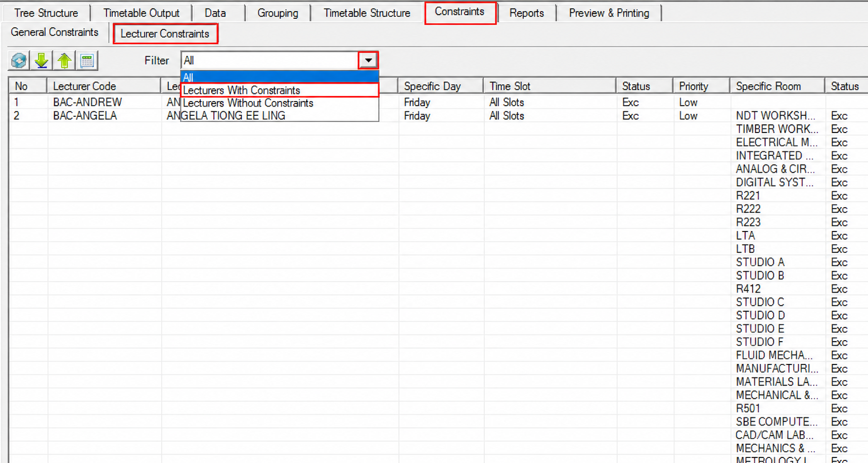Viewport: 868px width, 463px height.
Task: Select the CAD/CAM LAB... room entry
Action: (x=774, y=435)
